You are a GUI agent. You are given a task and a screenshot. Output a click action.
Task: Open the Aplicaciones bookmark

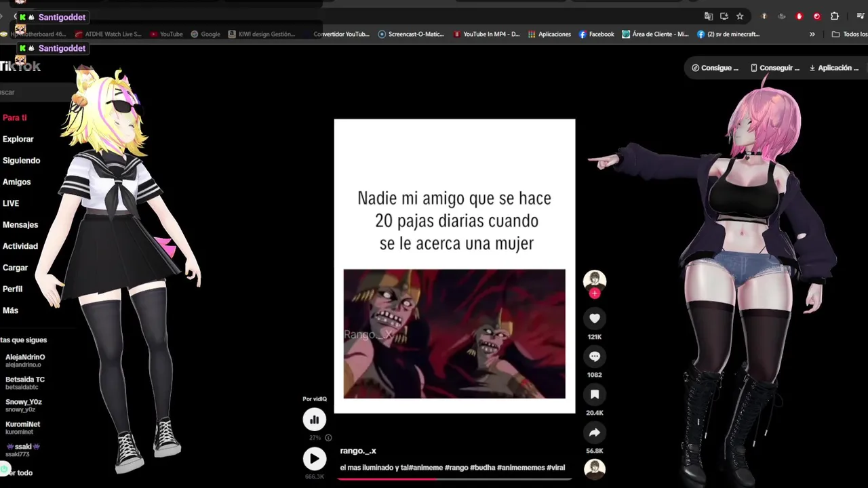(x=550, y=34)
